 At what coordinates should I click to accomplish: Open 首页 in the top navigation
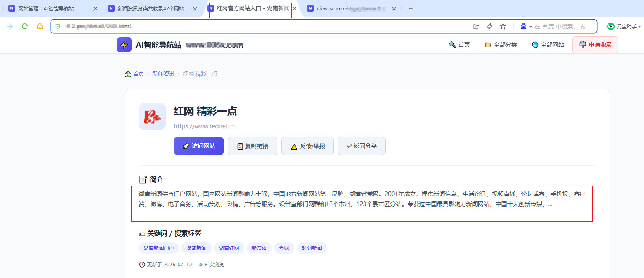click(459, 45)
